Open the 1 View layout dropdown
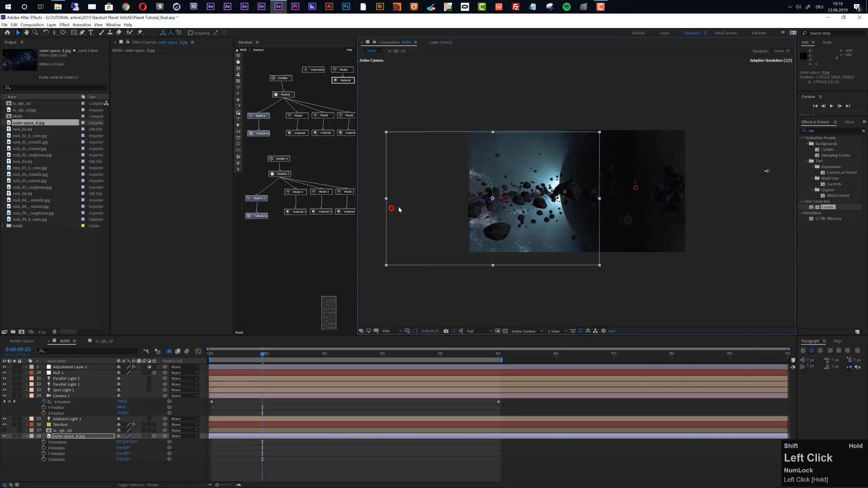This screenshot has width=868, height=488. (557, 331)
